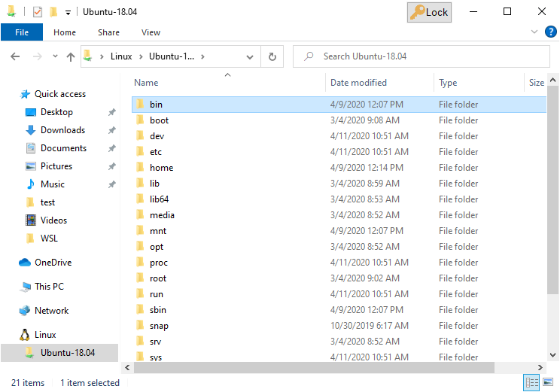Select the lib64 folder icon
Viewport: 560px width, 392px height.
(140, 199)
